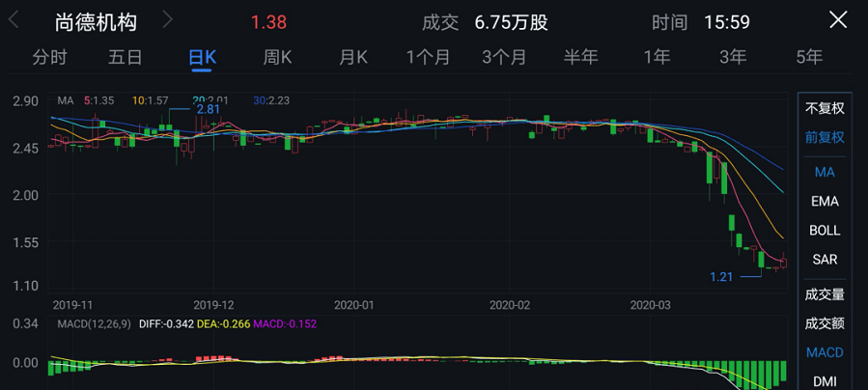This screenshot has width=868, height=390.
Task: Open the 月K monthly chart tab
Action: tap(352, 57)
